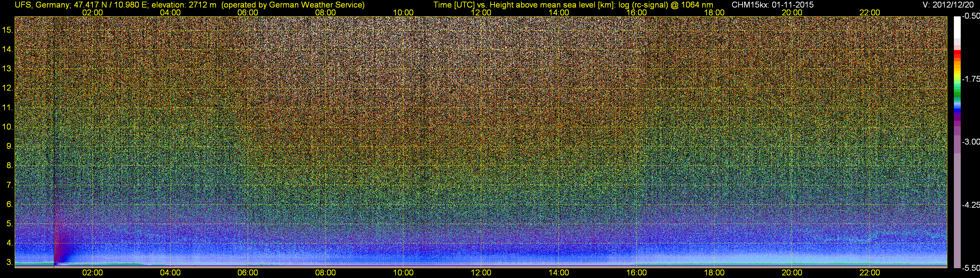Image resolution: width=980 pixels, height=278 pixels.
Task: Select the 08:00 tick on the lower time axis
Action: 326,273
